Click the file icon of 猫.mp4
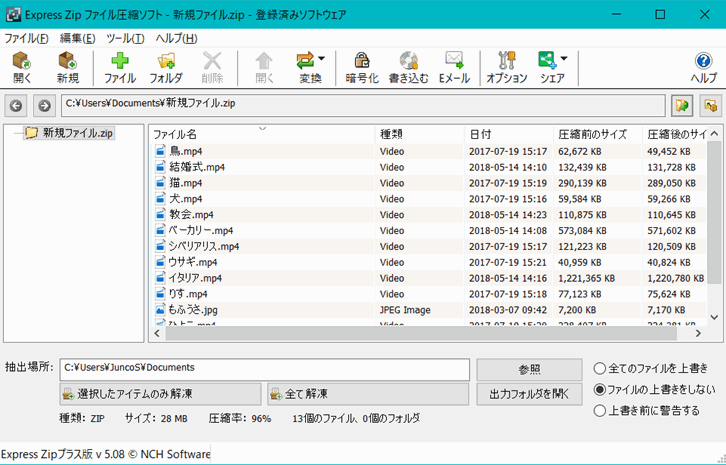Screen dimensions: 726x465 (160, 182)
